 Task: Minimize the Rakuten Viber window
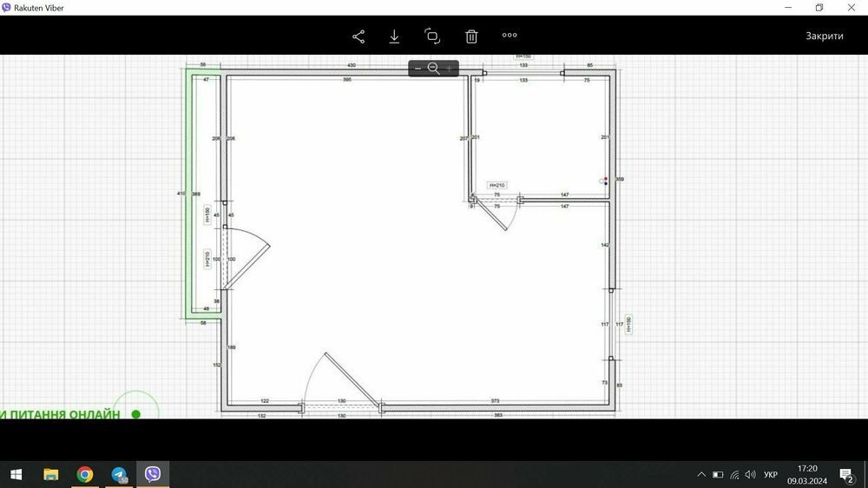(788, 8)
